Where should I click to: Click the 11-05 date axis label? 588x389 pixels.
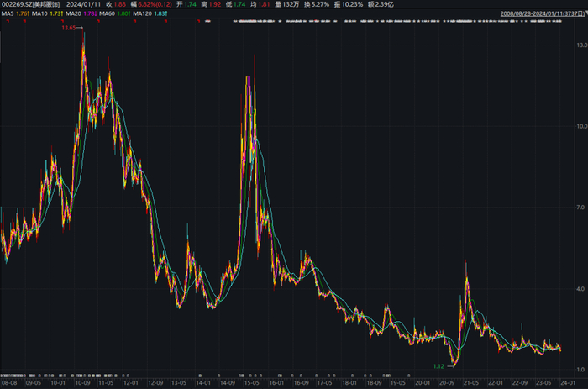(106, 383)
